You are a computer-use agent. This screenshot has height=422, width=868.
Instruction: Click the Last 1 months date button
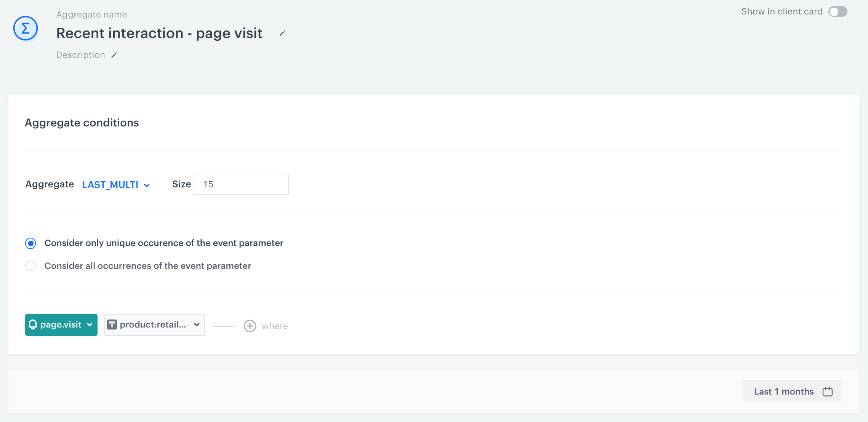click(x=784, y=392)
